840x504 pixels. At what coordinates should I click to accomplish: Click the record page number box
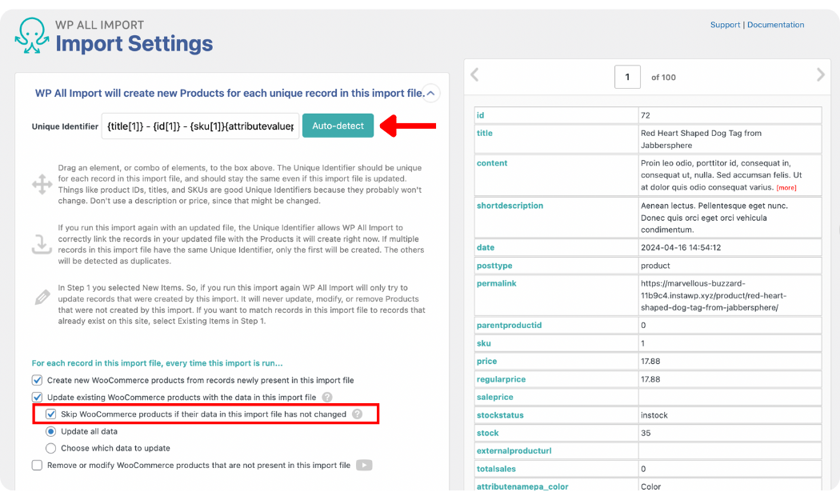(x=627, y=77)
